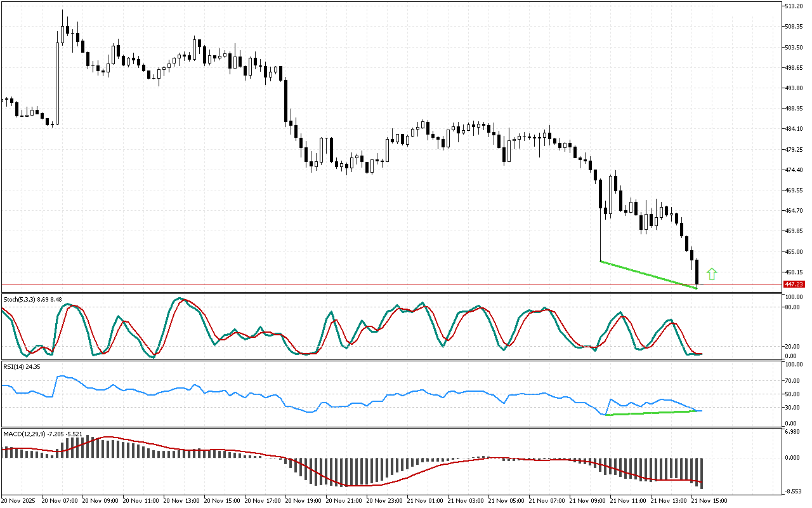Viewport: 812px width, 508px height.
Task: Click the latest black candle at the chart's right edge
Action: pos(697,272)
